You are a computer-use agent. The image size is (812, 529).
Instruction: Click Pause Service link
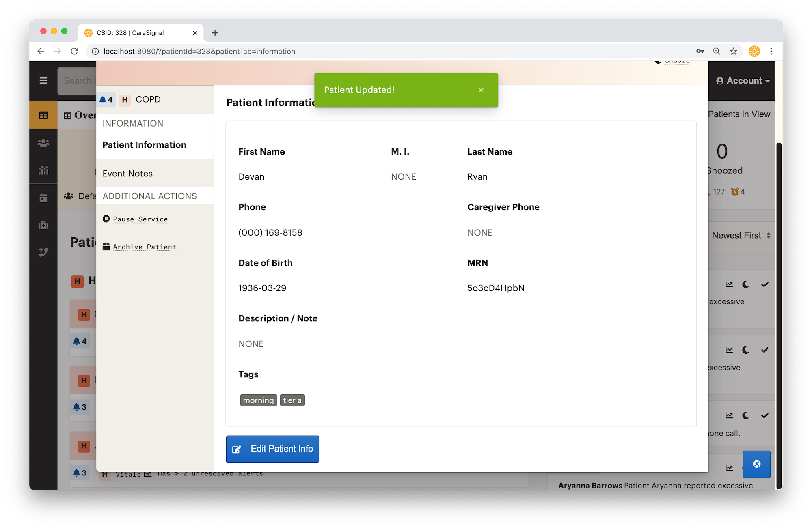(x=140, y=219)
